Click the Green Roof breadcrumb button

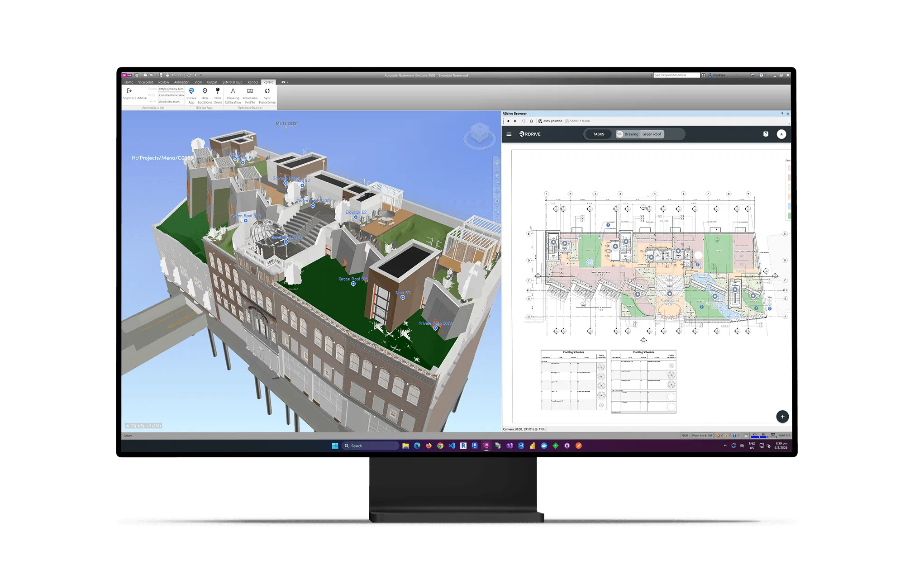tap(652, 134)
